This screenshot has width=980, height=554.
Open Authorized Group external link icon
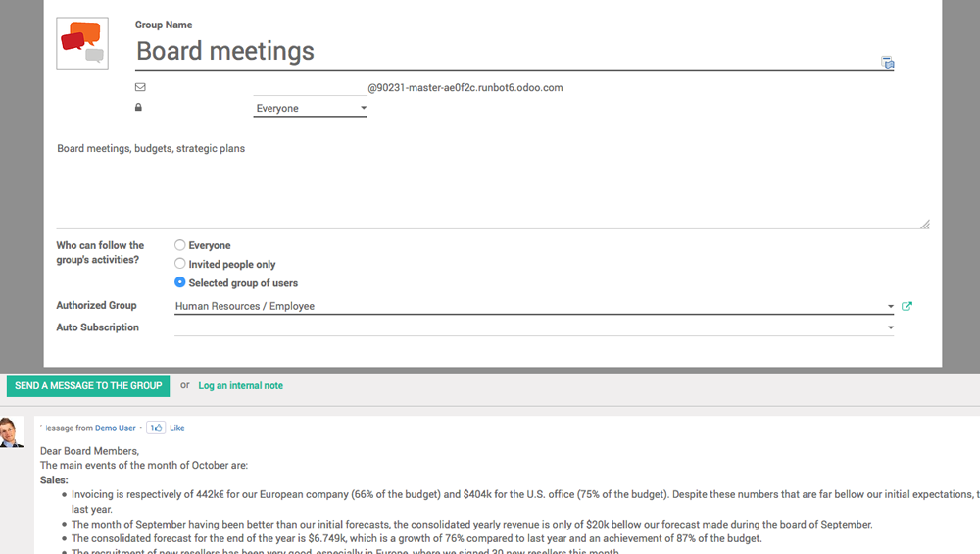pos(906,306)
